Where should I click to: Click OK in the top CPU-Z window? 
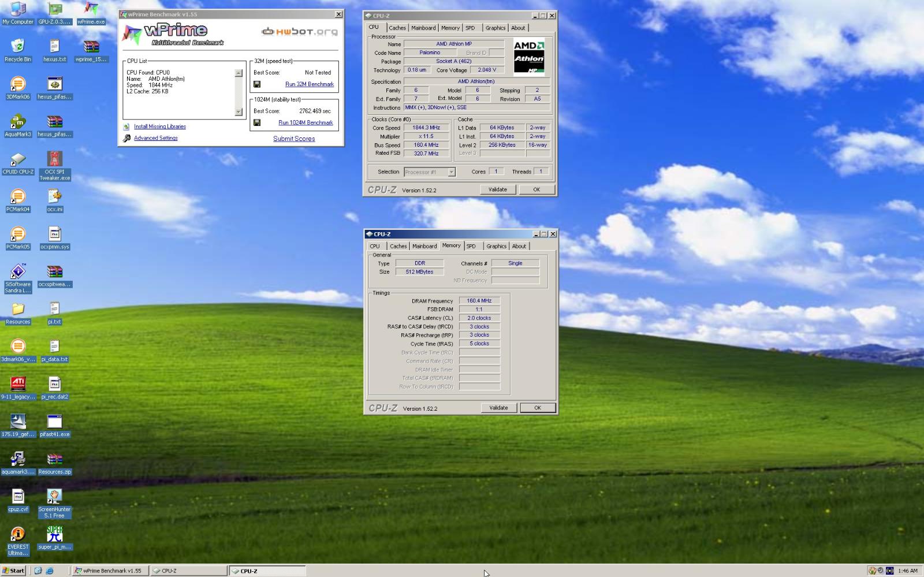point(536,189)
